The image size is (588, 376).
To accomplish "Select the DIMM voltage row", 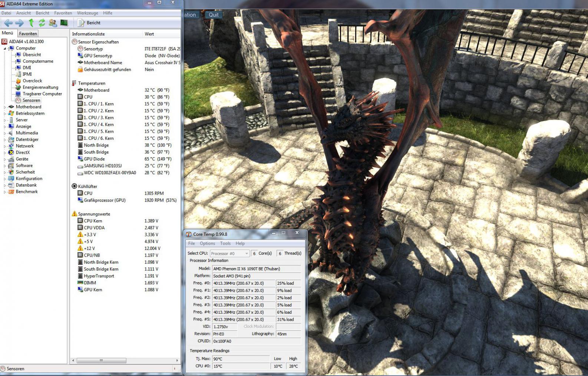I will click(126, 283).
